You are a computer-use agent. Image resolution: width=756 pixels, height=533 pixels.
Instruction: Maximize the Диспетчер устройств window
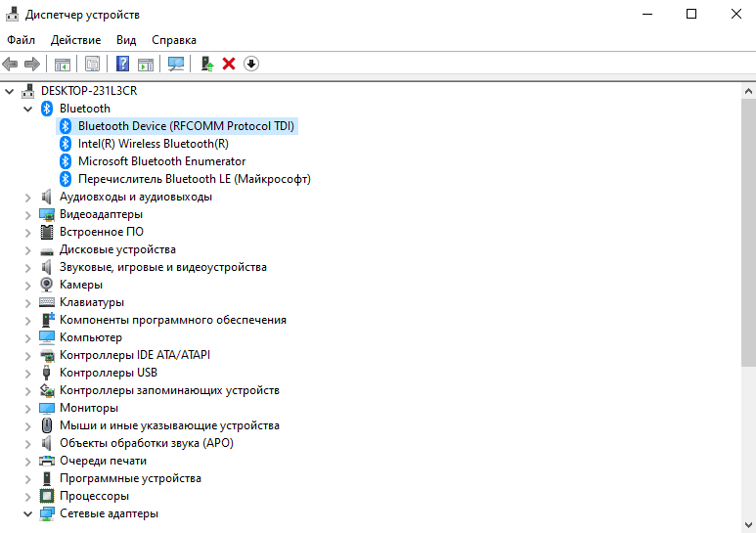pos(691,14)
